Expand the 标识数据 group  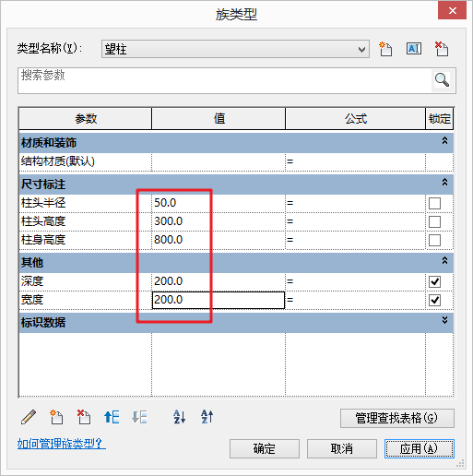(444, 320)
